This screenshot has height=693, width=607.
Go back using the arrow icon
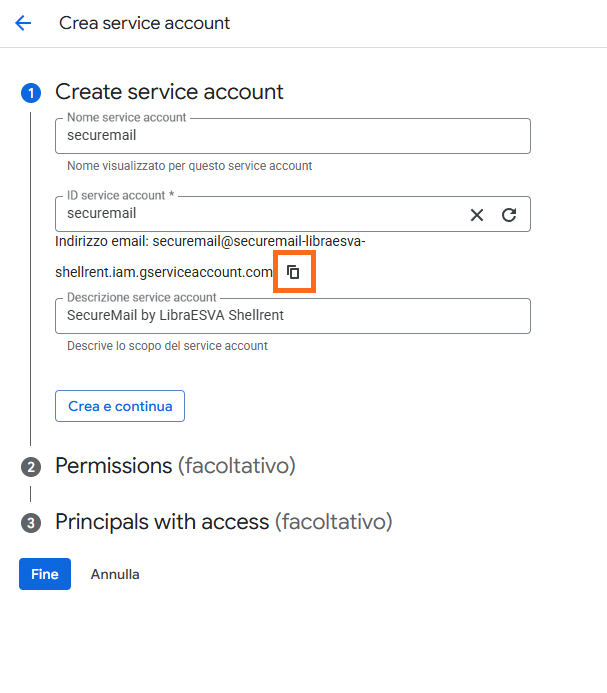pyautogui.click(x=23, y=23)
